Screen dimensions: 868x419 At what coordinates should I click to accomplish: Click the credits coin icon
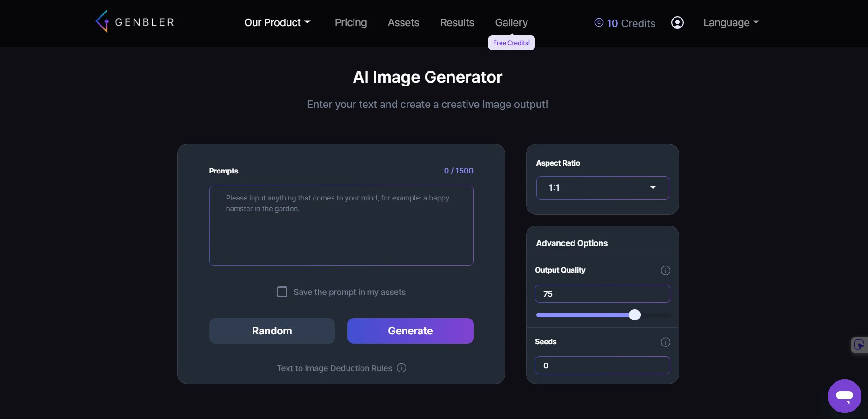click(598, 22)
